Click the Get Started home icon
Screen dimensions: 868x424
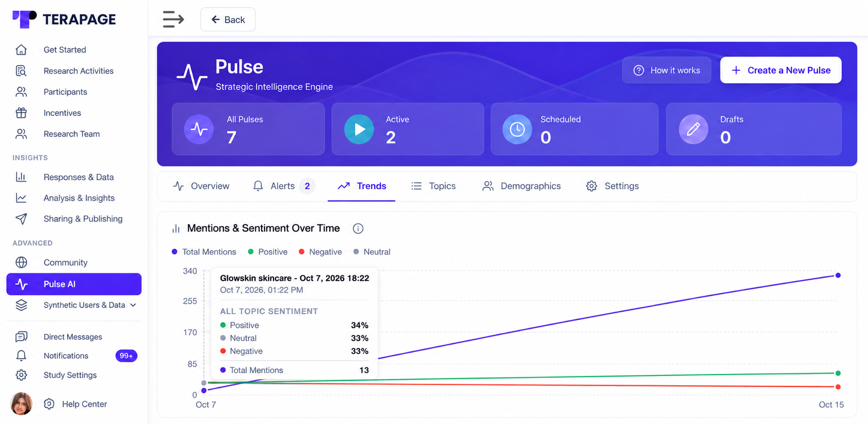[21, 50]
